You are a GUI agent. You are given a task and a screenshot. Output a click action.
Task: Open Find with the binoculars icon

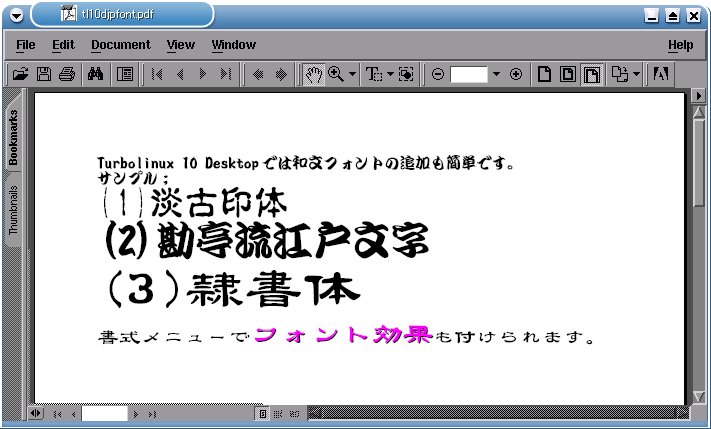coord(96,74)
